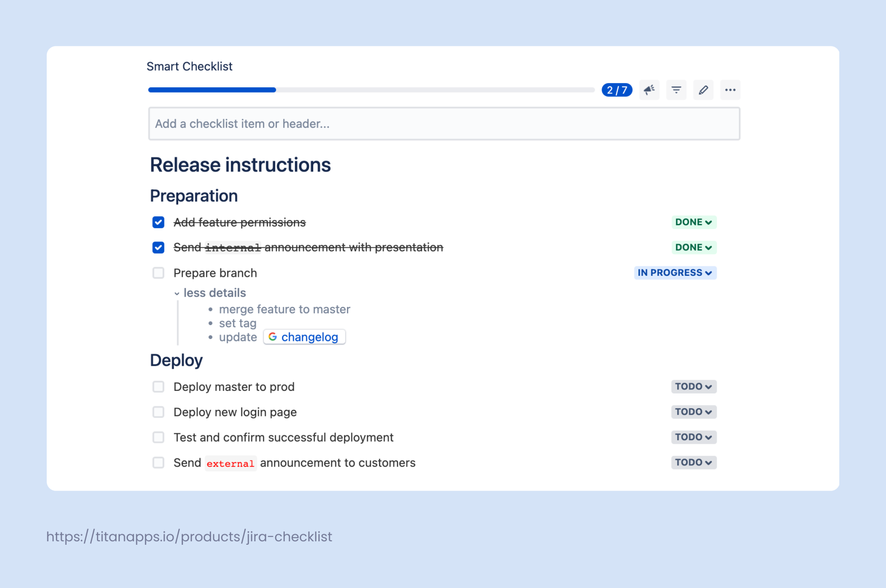Open the filter icon in toolbar
This screenshot has height=588, width=886.
click(676, 89)
